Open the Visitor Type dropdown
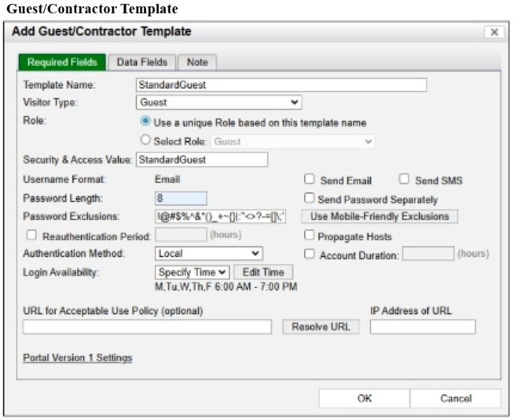The width and height of the screenshot is (513, 420). [x=218, y=102]
